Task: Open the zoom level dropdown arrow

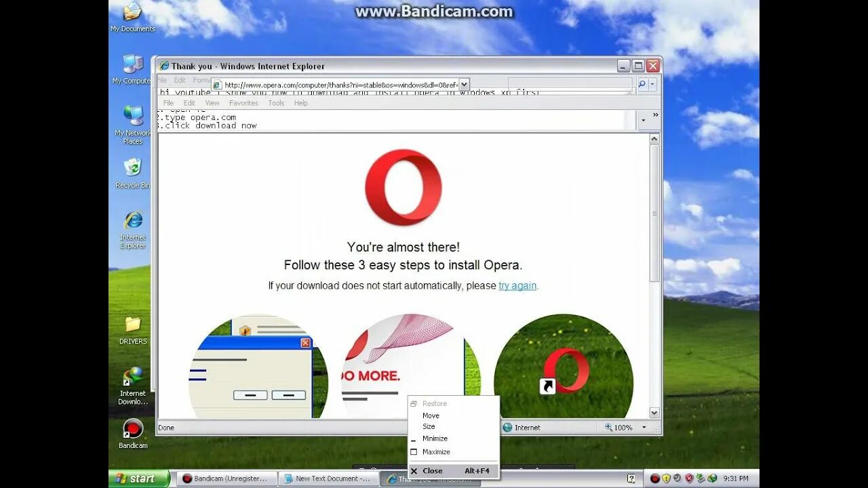Action: coord(644,428)
